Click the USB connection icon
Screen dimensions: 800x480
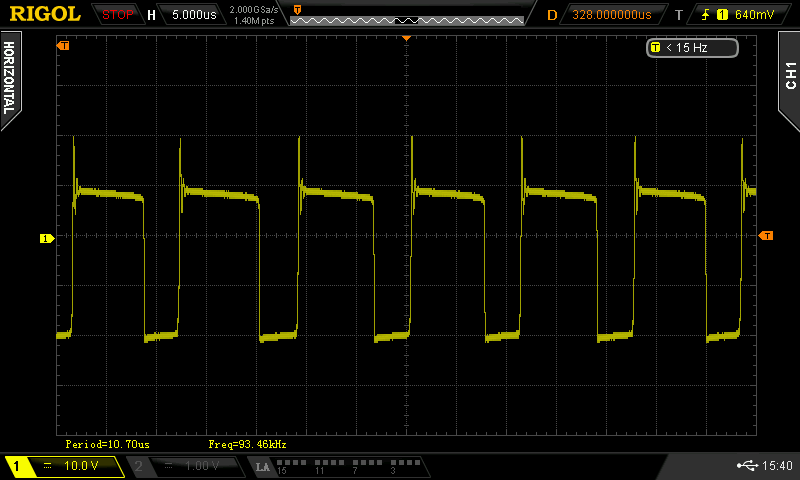click(x=745, y=466)
